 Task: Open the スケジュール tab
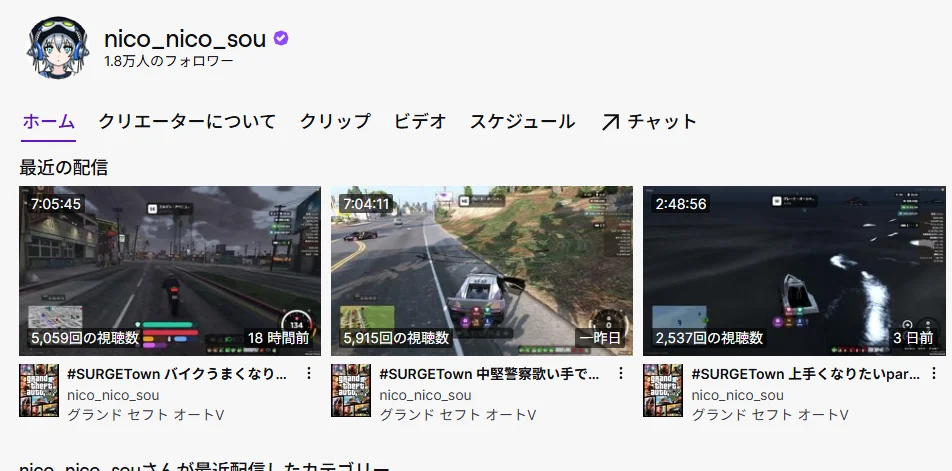click(522, 121)
